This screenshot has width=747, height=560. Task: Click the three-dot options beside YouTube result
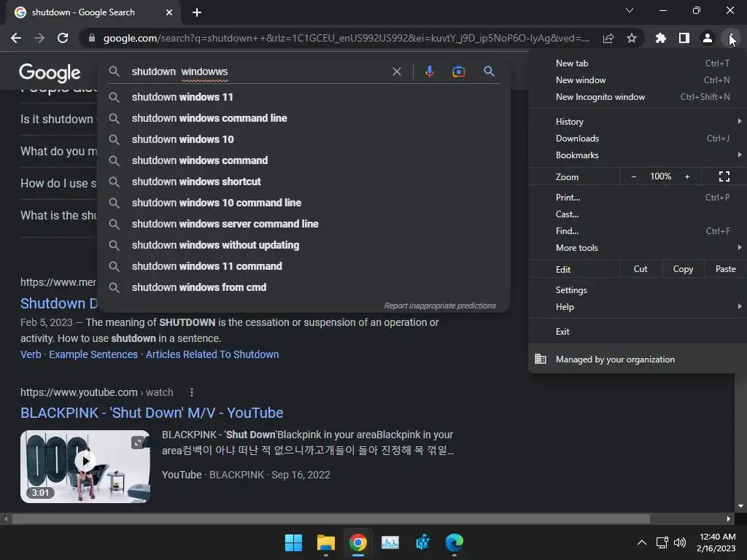(x=192, y=392)
